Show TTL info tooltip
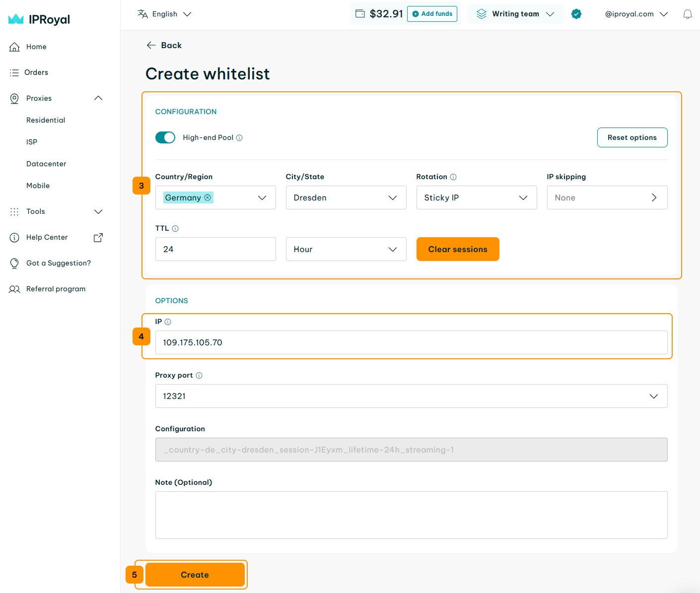This screenshot has height=593, width=700. tap(175, 228)
